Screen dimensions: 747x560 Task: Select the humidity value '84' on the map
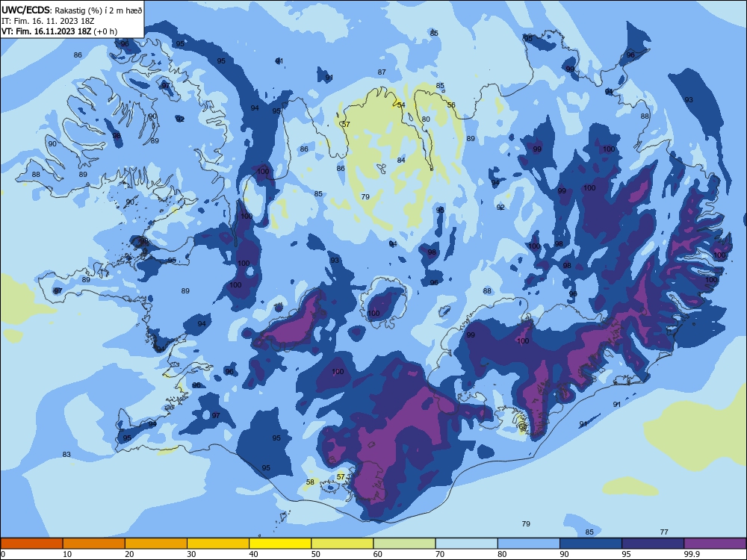(401, 160)
